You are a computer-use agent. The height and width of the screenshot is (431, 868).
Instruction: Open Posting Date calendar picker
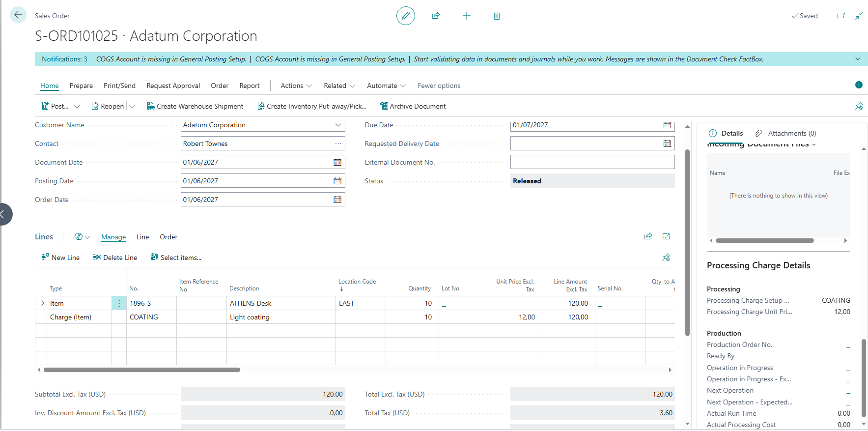[x=337, y=181]
